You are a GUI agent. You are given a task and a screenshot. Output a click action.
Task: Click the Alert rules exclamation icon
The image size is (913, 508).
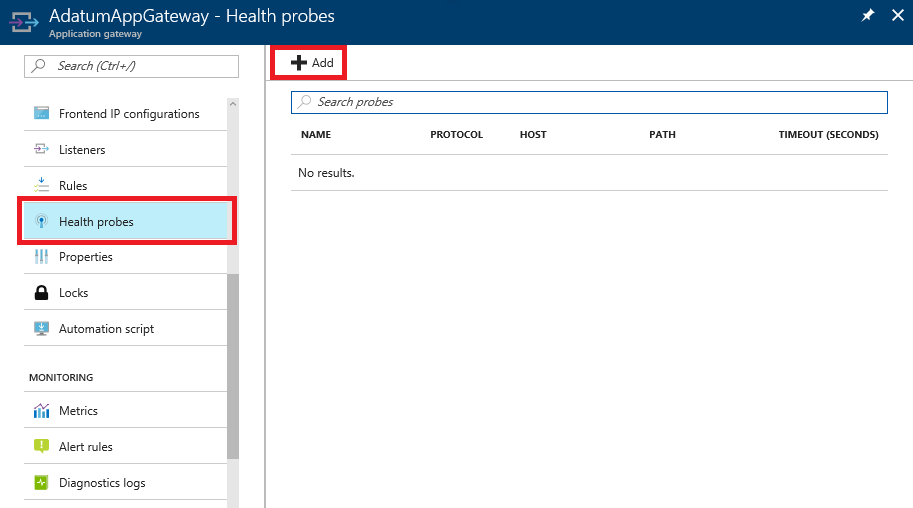point(41,446)
